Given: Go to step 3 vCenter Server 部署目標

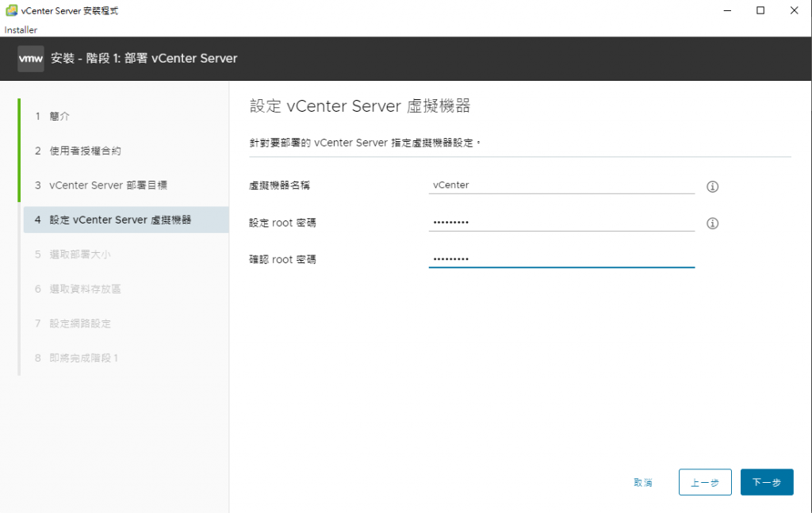Looking at the screenshot, I should (101, 186).
